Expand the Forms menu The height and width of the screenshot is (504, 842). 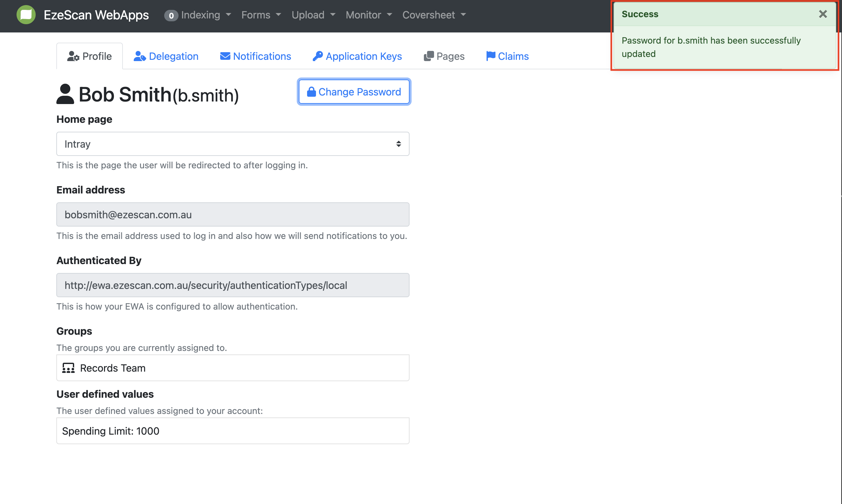click(x=261, y=15)
